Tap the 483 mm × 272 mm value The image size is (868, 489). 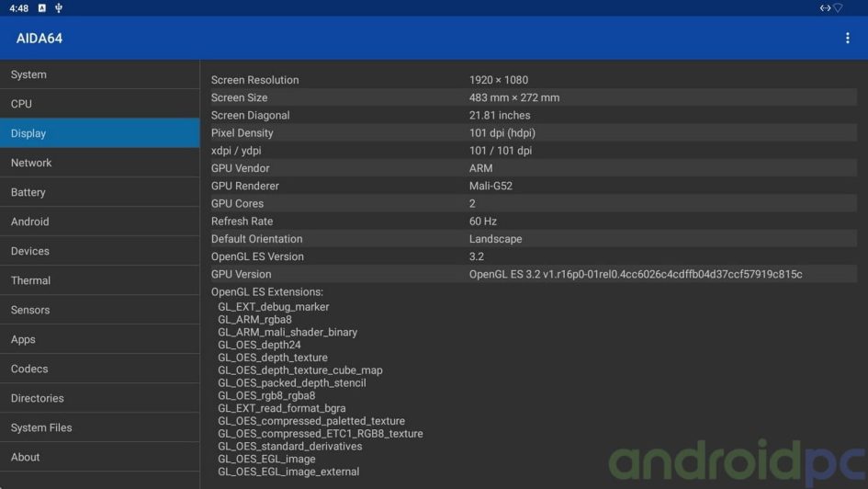[x=514, y=97]
